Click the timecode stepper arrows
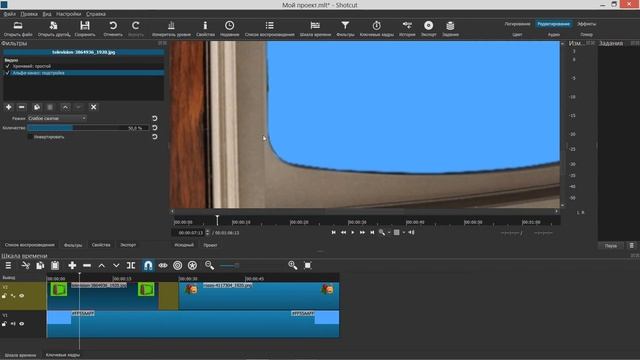640x360 pixels. tap(208, 232)
